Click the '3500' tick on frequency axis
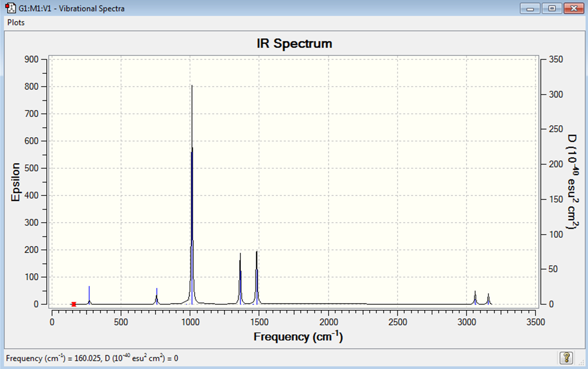The image size is (588, 369). 535,322
